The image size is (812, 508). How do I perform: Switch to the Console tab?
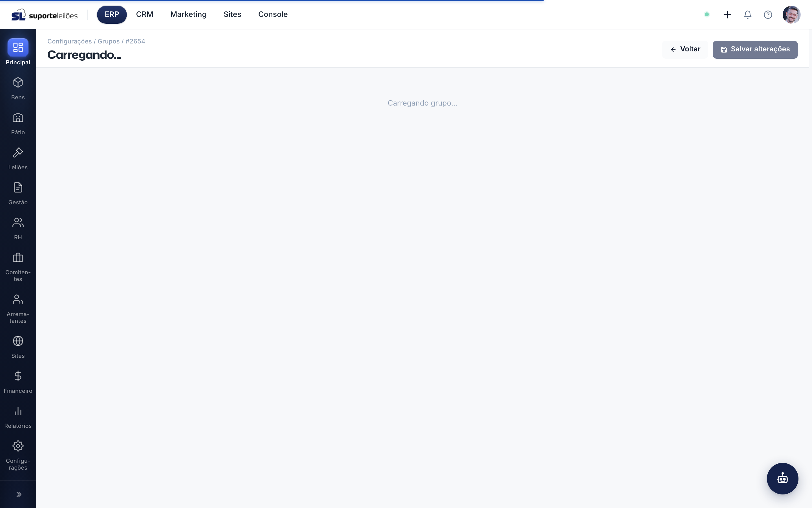(273, 14)
